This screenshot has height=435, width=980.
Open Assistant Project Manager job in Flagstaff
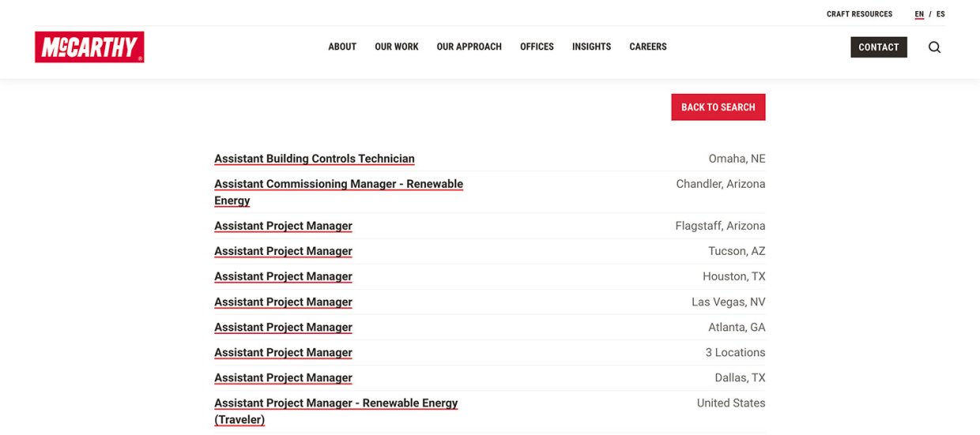click(283, 226)
